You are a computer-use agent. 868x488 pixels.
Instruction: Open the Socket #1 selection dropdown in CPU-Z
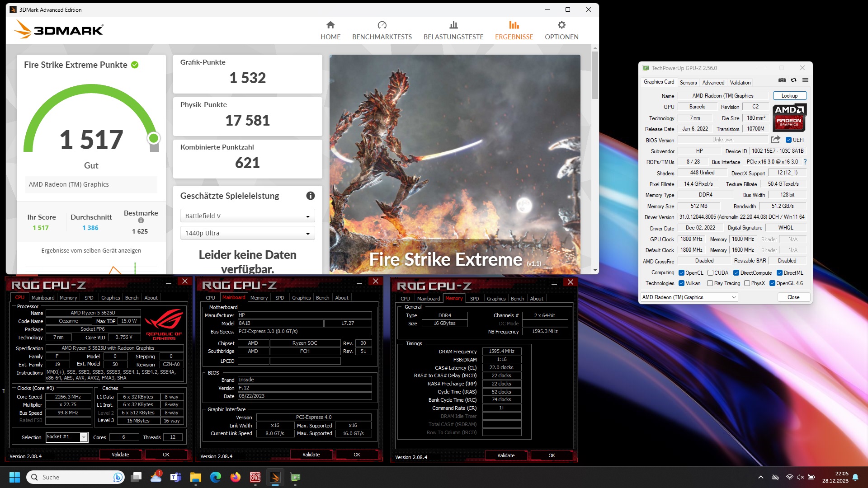(x=67, y=437)
